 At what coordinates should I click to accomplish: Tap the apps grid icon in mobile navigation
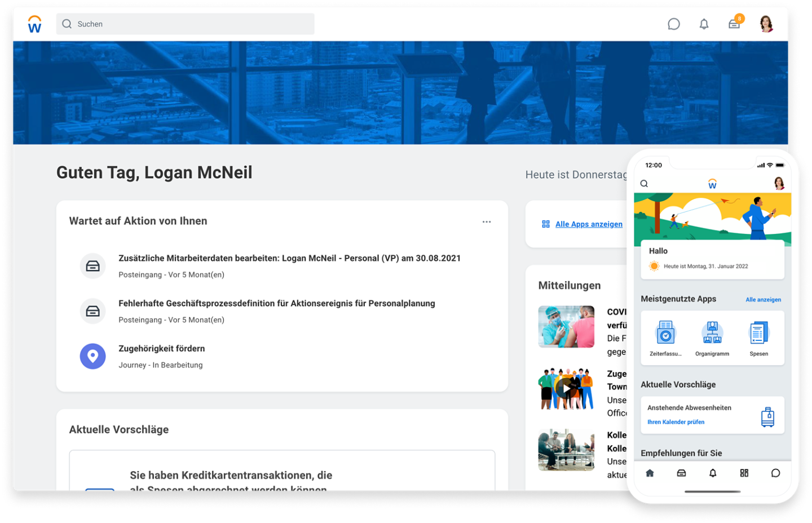coord(744,473)
